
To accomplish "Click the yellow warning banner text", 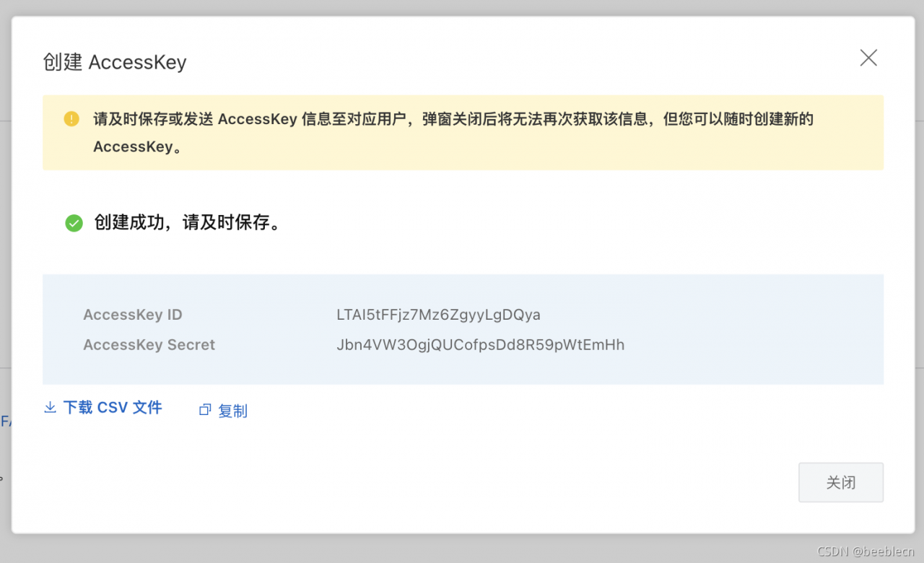I will [x=453, y=133].
